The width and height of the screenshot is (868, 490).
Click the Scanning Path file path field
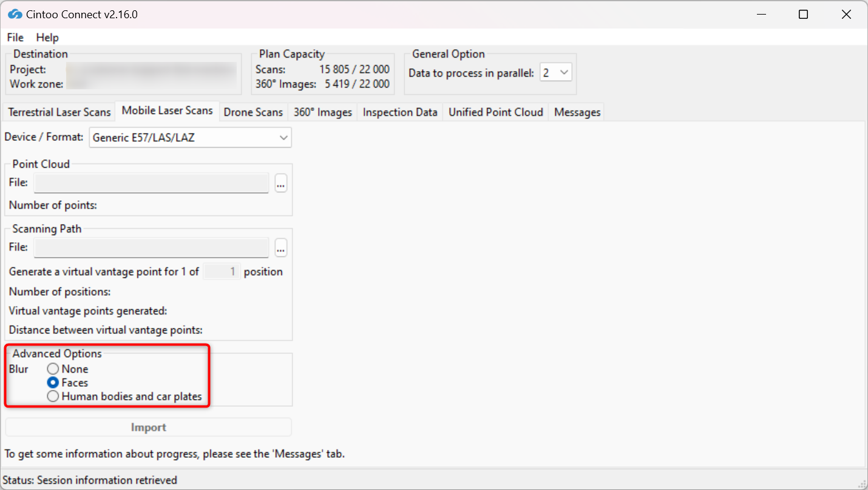[x=151, y=248]
